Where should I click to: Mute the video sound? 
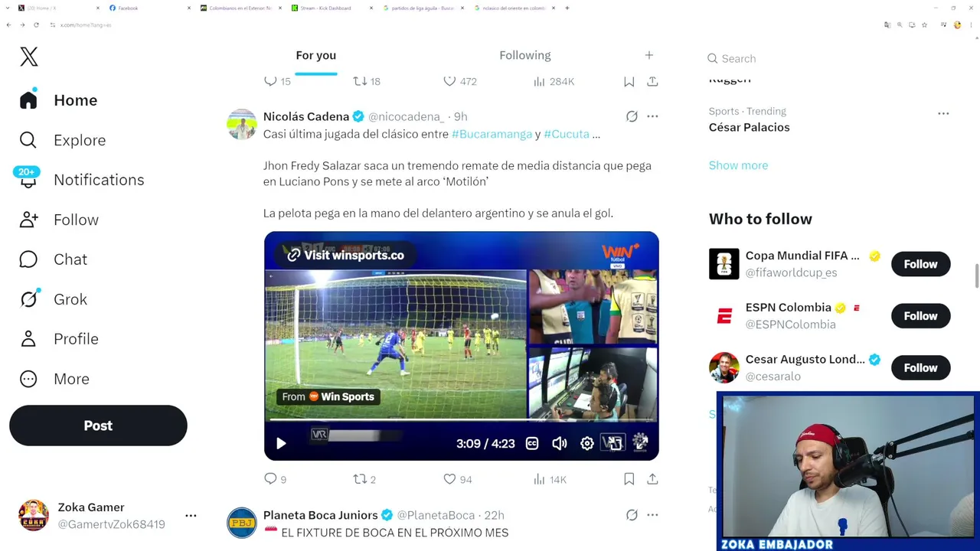[x=560, y=444]
